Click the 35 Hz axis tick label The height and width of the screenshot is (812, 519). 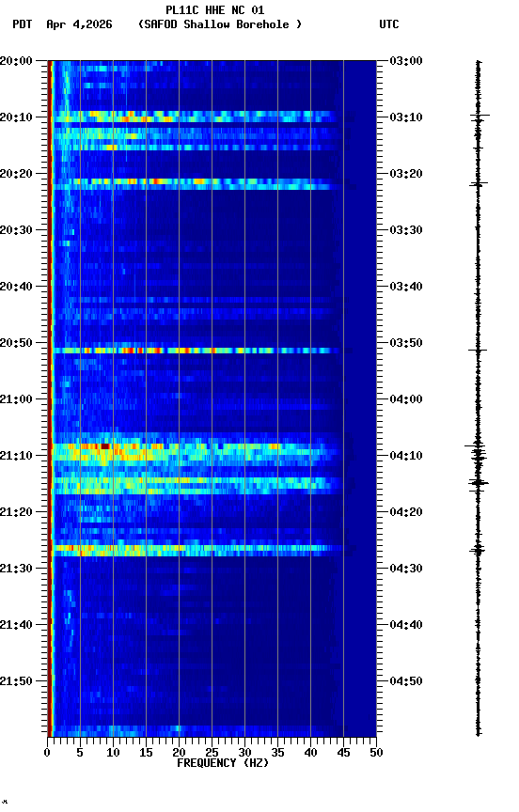tap(277, 753)
